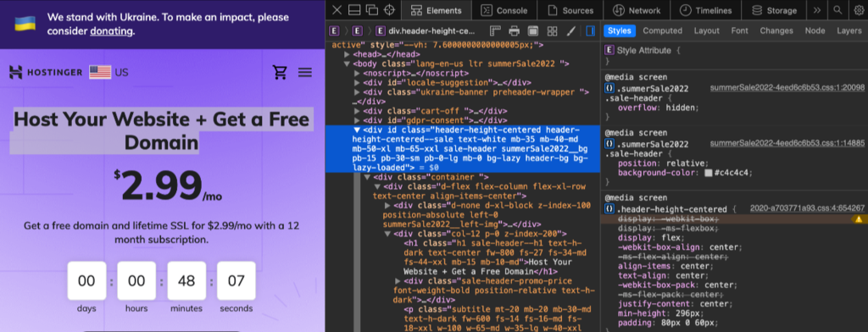868x332 pixels.
Task: Dock the inspector to bottom icon
Action: coord(355,10)
